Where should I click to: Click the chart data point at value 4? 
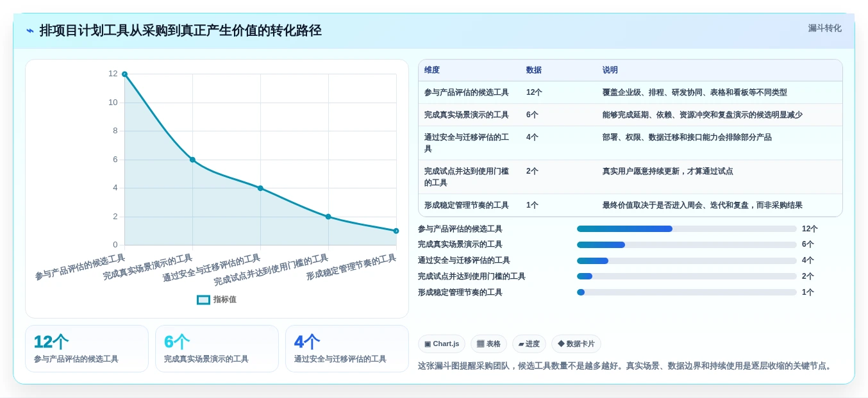(260, 188)
